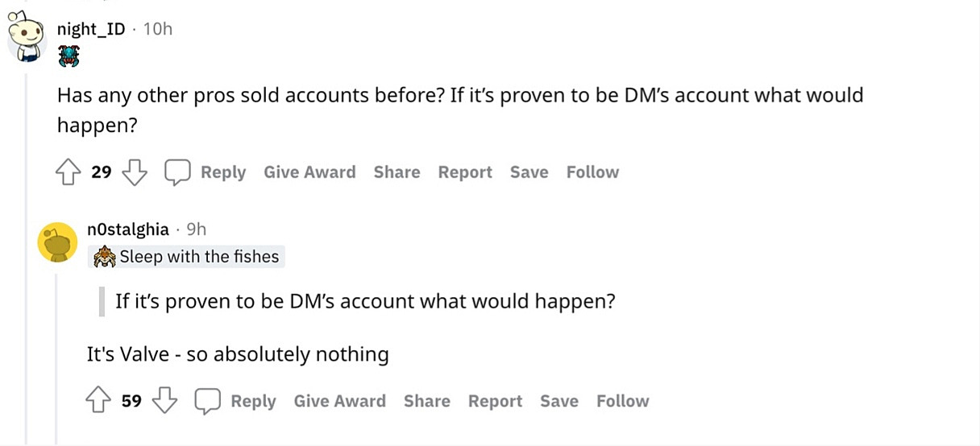Click the 'Sleep with the fishes' flair

click(x=187, y=257)
